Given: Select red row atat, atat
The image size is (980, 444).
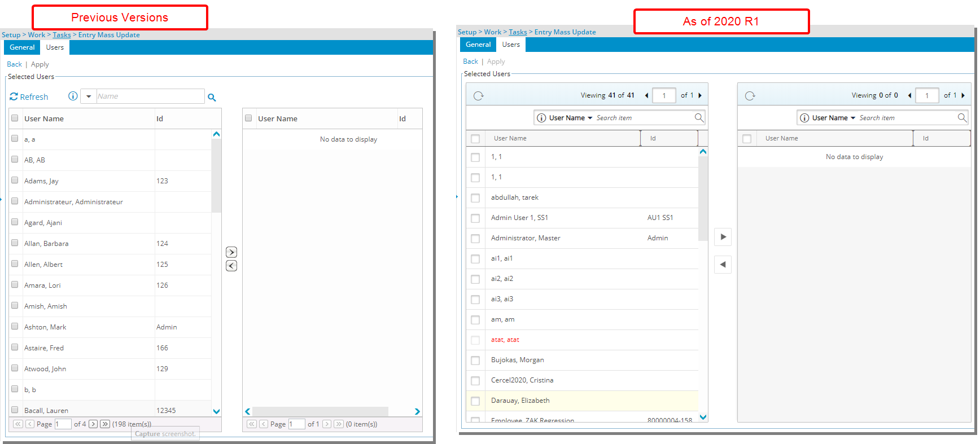Looking at the screenshot, I should [x=583, y=340].
